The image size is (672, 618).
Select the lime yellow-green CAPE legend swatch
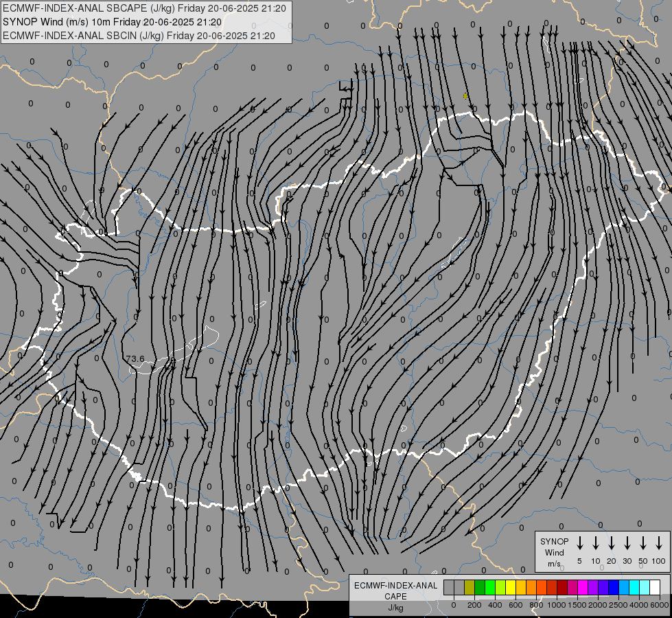click(x=500, y=587)
